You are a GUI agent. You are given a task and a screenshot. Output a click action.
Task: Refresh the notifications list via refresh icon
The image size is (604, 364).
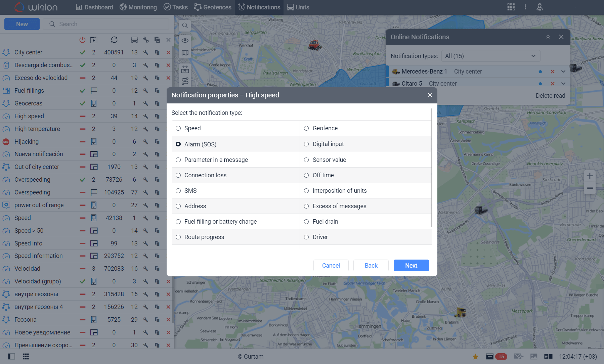114,40
